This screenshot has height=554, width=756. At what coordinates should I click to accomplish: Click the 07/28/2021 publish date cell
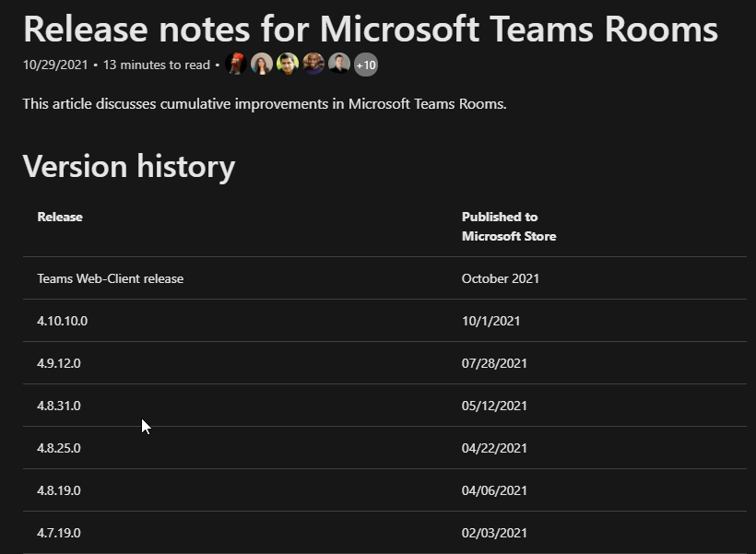click(x=494, y=363)
